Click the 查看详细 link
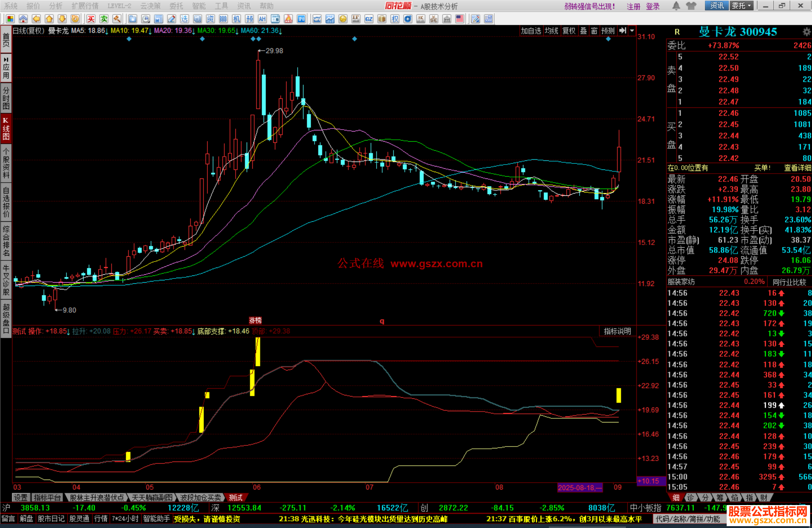Image resolution: width=812 pixels, height=528 pixels. [797, 168]
